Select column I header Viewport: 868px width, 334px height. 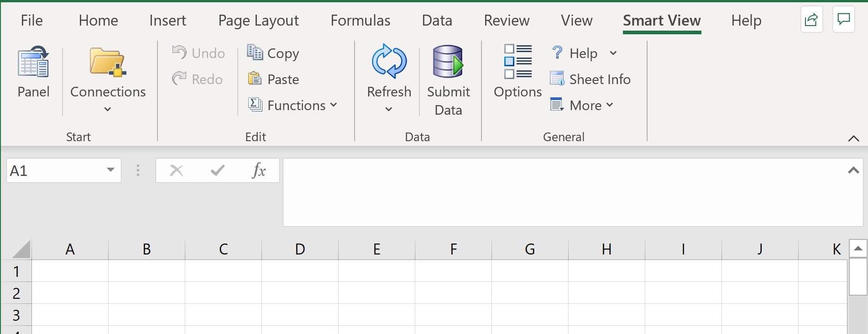pyautogui.click(x=683, y=249)
